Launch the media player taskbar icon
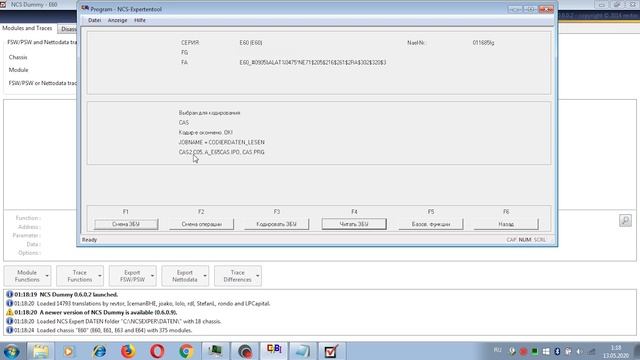 pyautogui.click(x=69, y=351)
